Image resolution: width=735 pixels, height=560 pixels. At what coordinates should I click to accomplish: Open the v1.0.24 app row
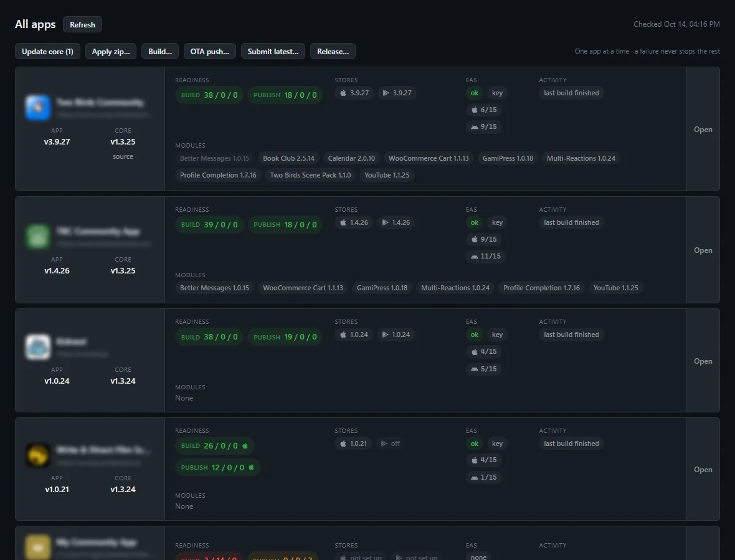click(703, 361)
